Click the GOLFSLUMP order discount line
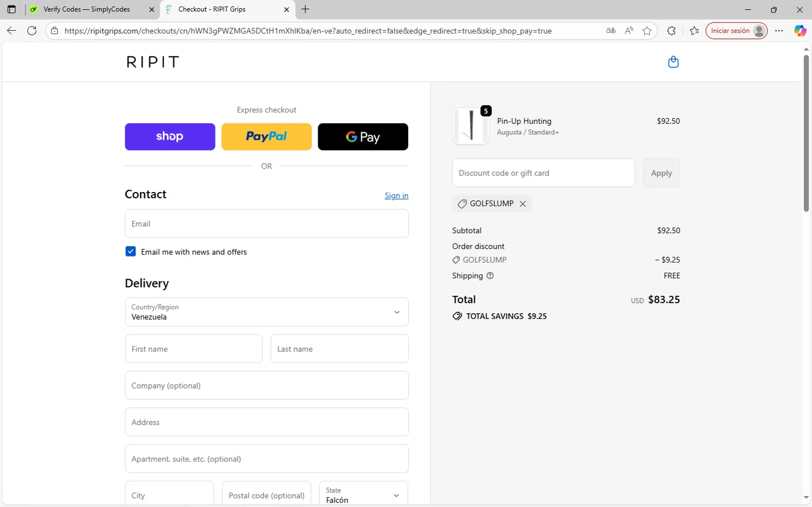812x507 pixels. coord(484,260)
